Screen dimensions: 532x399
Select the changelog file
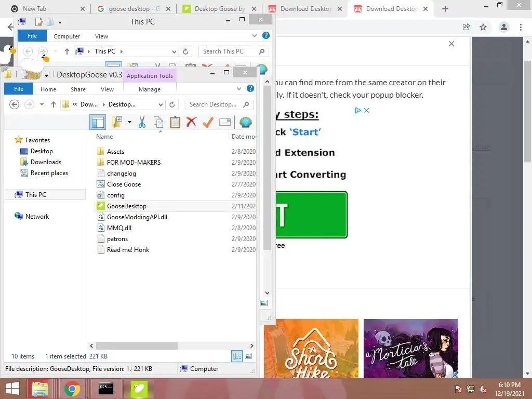122,174
